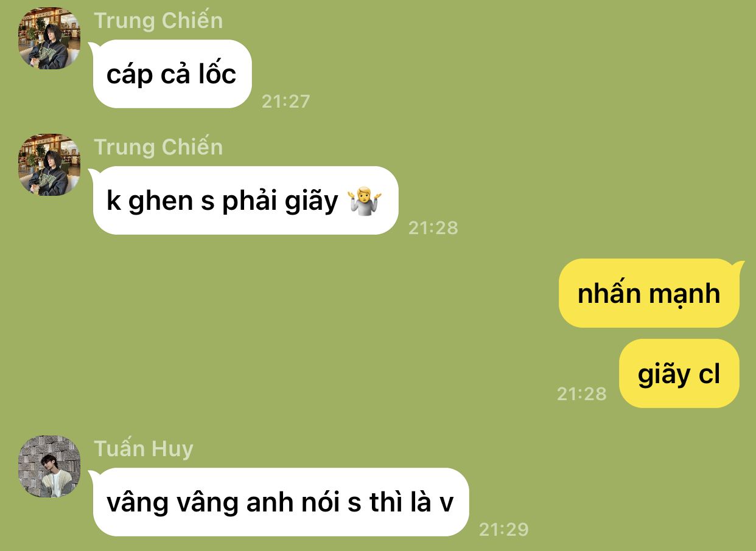This screenshot has width=756, height=551.
Task: View Tuấn Huy's profile picture
Action: [x=49, y=466]
